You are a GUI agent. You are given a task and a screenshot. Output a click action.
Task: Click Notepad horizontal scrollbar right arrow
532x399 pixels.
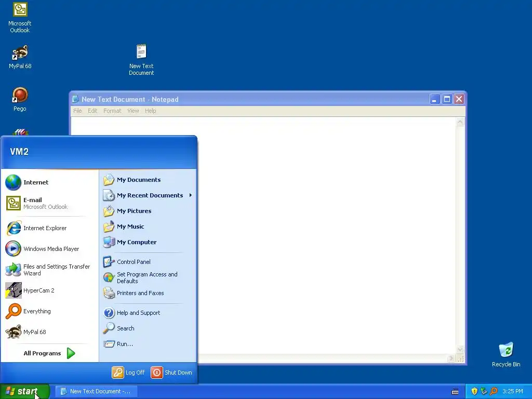451,358
